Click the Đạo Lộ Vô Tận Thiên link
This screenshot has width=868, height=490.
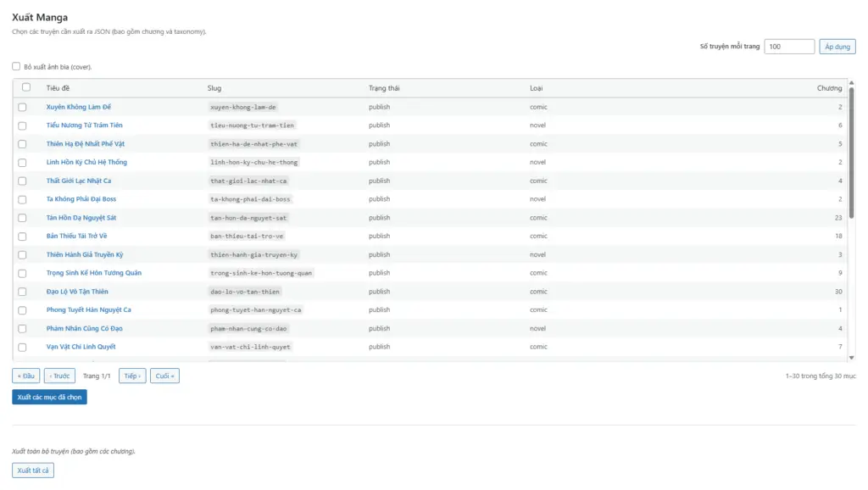click(77, 292)
